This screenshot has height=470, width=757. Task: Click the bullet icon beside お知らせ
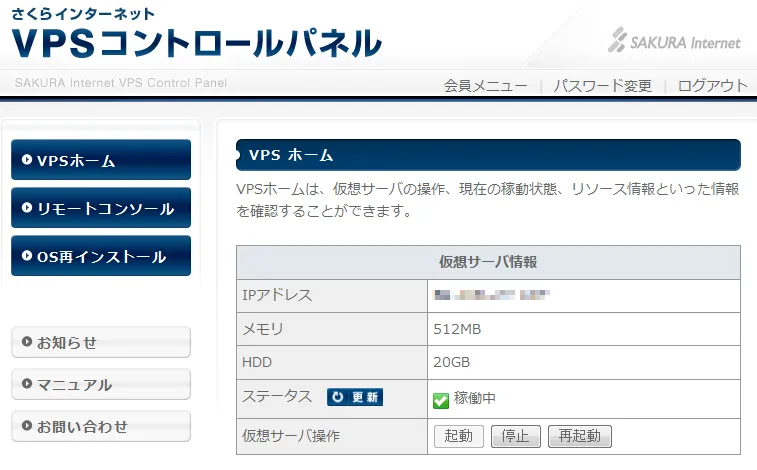[27, 342]
